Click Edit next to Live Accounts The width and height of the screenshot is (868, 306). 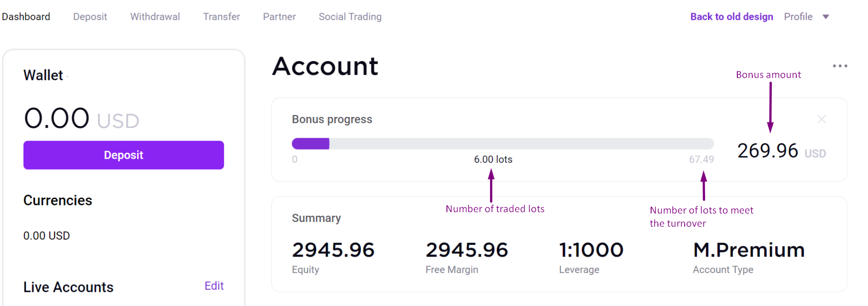point(214,286)
